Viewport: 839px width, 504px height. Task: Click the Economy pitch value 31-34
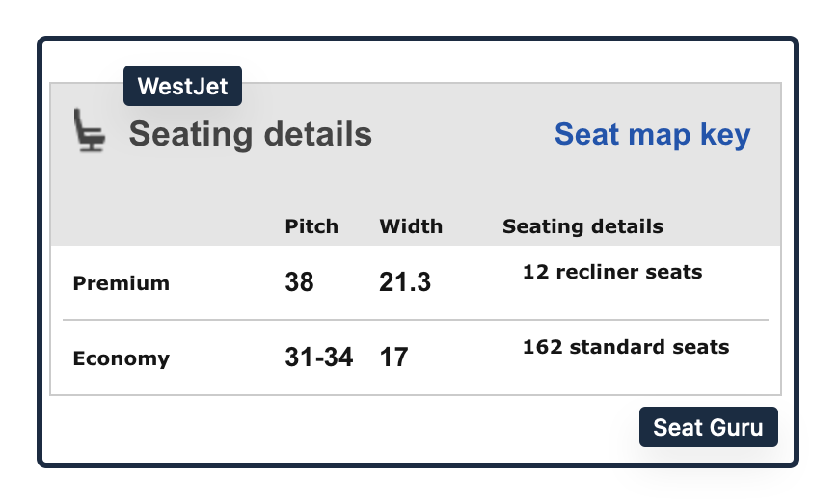[319, 358]
